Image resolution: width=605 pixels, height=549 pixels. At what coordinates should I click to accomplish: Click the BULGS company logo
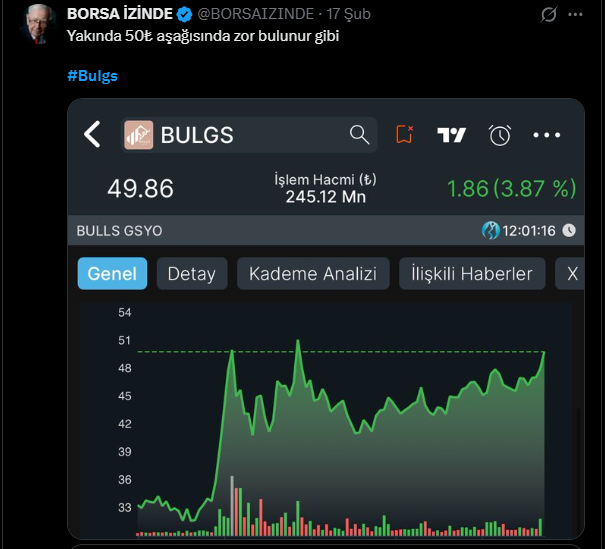139,135
